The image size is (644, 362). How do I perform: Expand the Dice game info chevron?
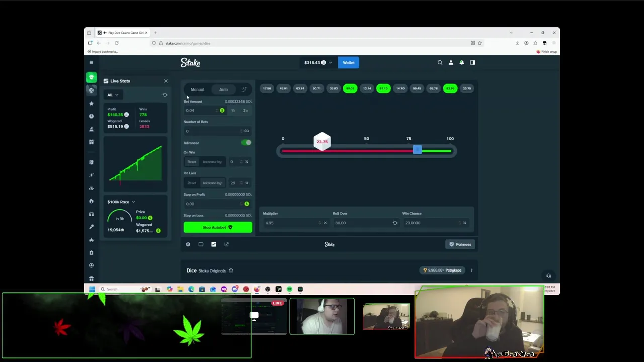[x=471, y=270]
